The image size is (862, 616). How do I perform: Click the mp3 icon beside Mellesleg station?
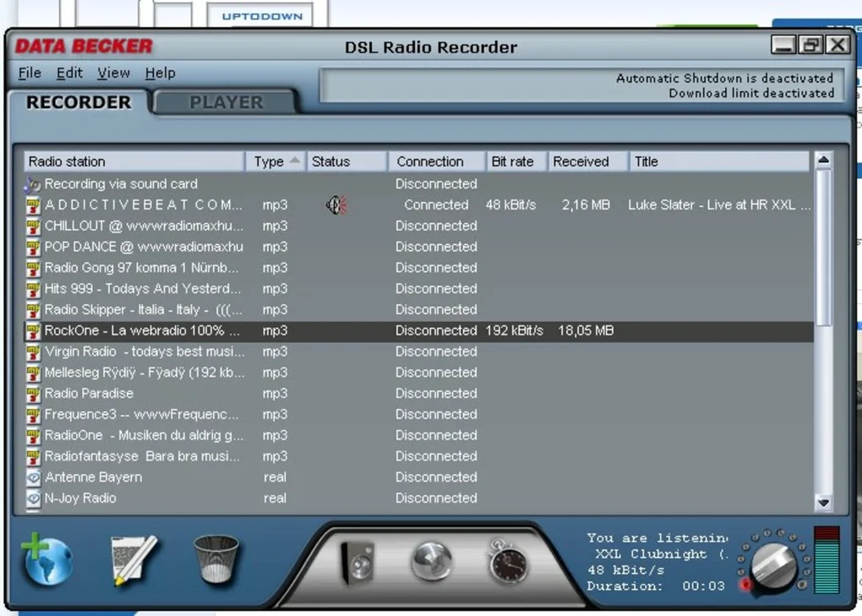pos(33,373)
